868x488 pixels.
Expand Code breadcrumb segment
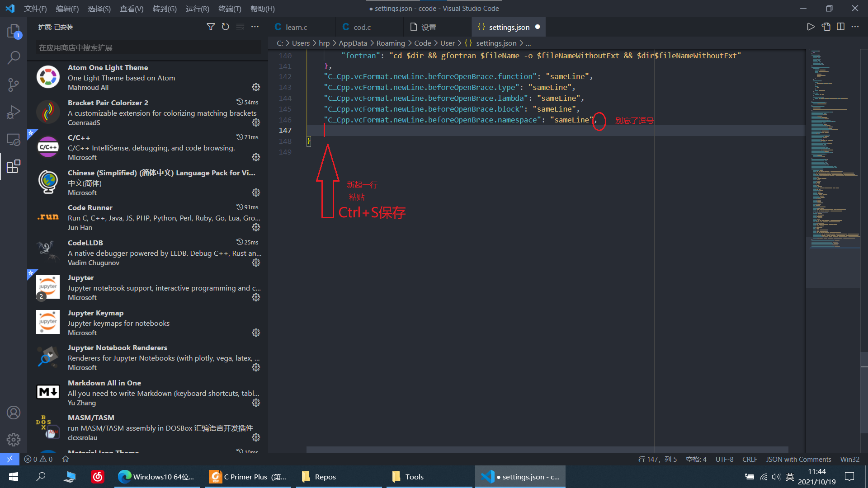pyautogui.click(x=423, y=43)
